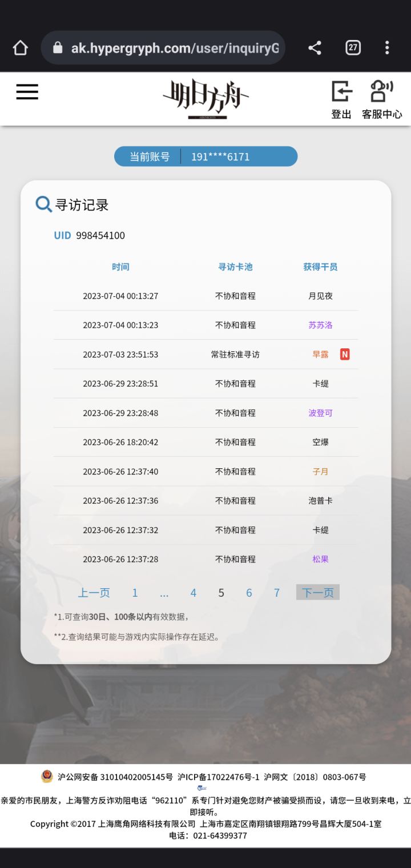Screen dimensions: 411x868
Task: Tap the share icon in browser bar
Action: pos(315,48)
